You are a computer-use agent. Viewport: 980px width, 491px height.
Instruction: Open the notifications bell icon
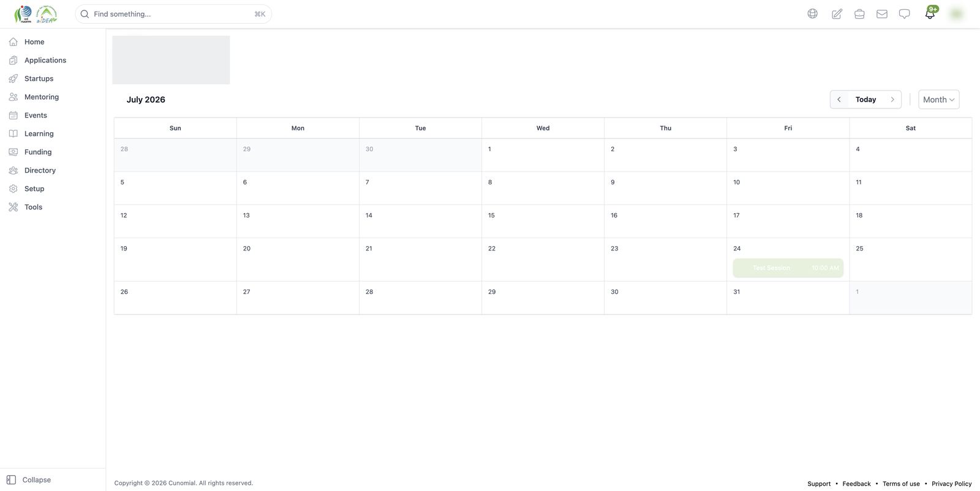(930, 14)
